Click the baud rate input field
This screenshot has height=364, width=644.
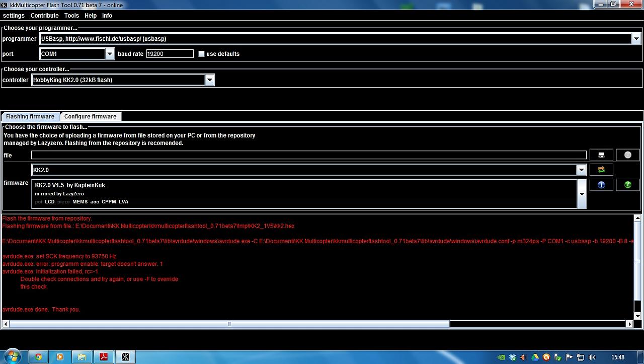pyautogui.click(x=170, y=54)
